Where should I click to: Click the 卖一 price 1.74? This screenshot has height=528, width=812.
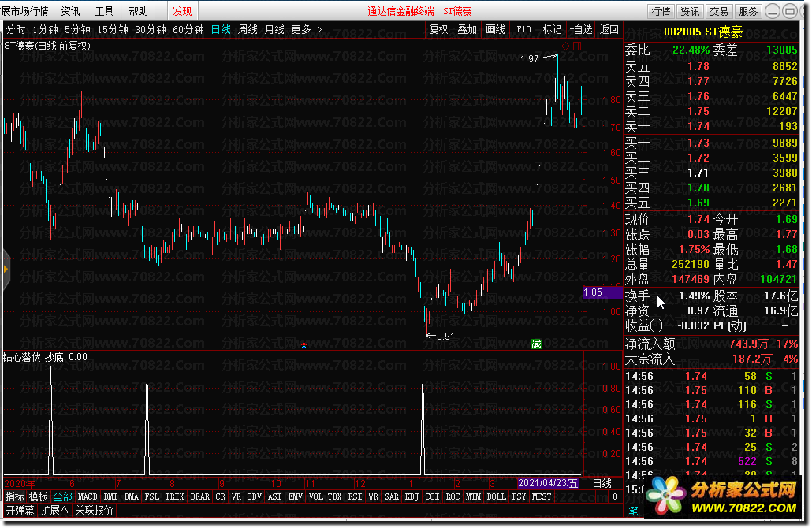point(698,126)
